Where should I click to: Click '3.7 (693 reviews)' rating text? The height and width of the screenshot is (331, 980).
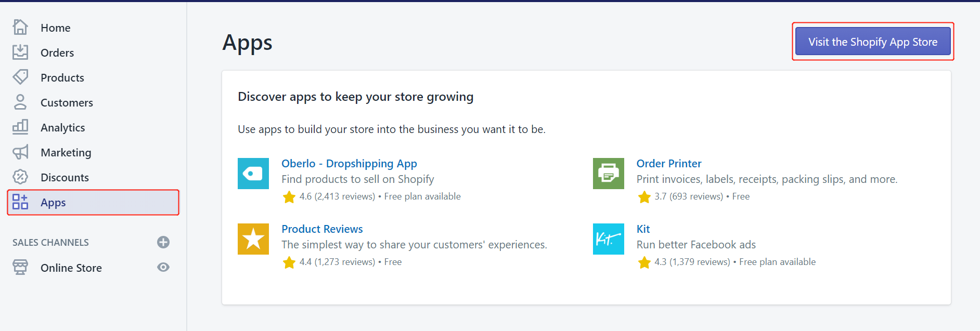689,196
